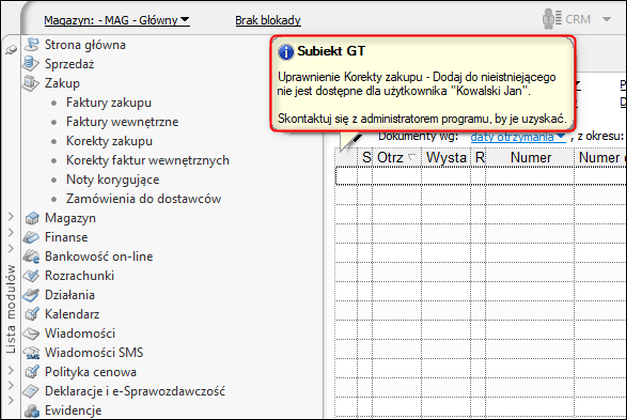Viewport: 627px width, 420px height.
Task: Click the S column header
Action: 365,158
